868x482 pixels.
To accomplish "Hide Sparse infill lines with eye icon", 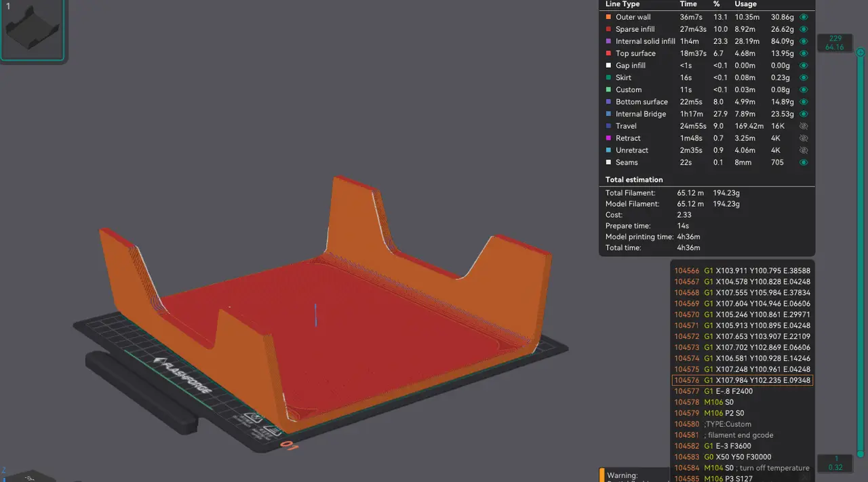I will click(804, 29).
